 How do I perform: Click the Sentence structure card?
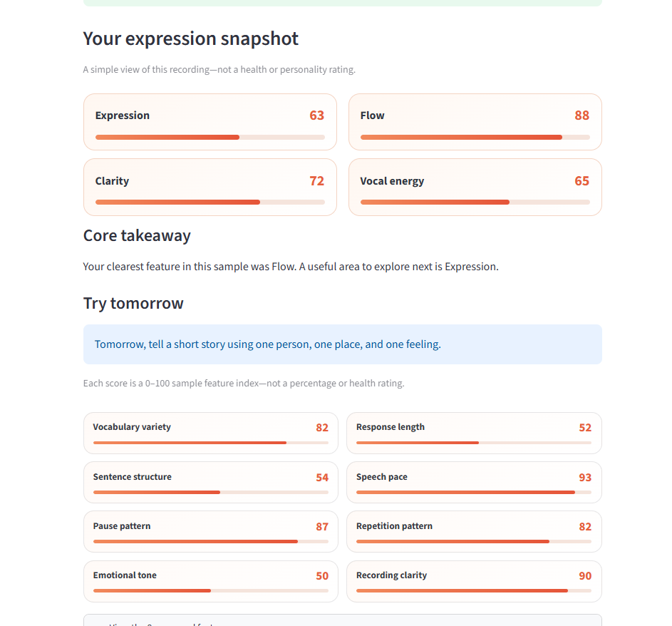click(211, 483)
